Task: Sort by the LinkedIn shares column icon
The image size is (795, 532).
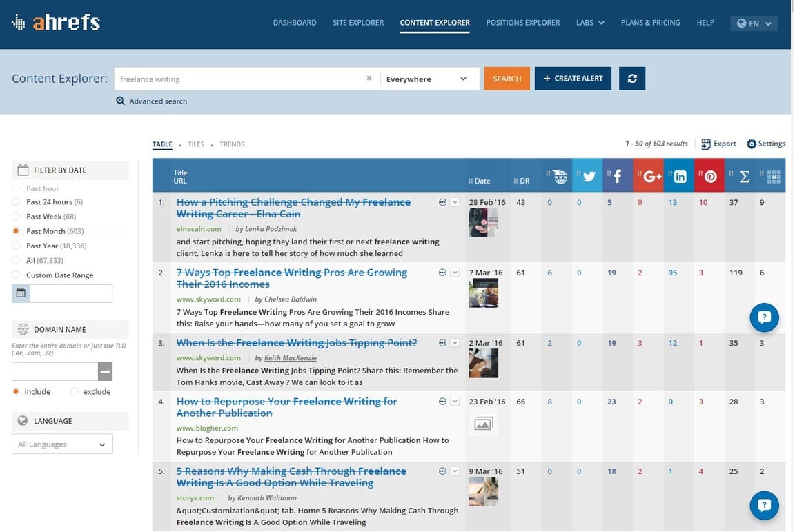Action: pos(679,177)
